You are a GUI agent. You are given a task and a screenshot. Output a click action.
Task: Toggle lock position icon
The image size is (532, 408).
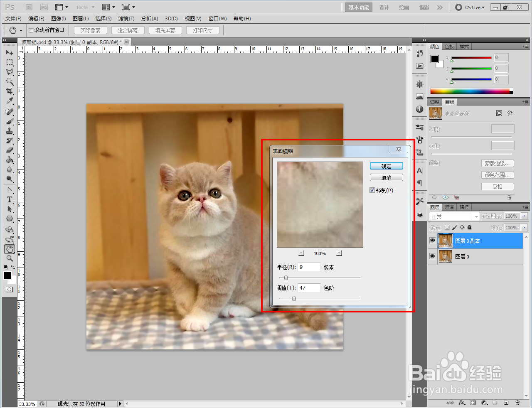tap(462, 227)
